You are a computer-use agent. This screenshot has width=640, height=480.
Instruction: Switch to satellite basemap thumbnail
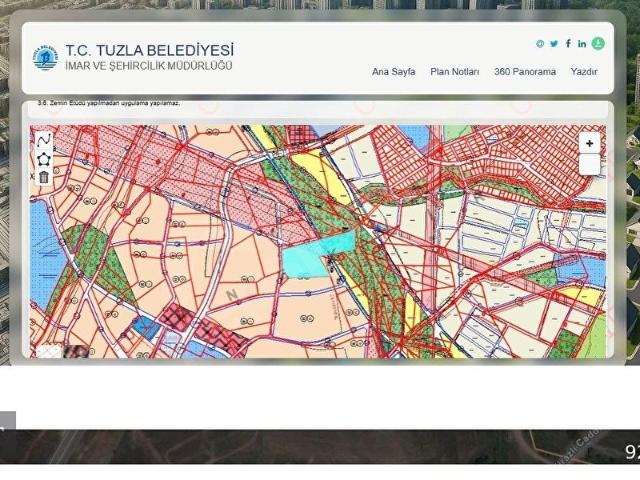tap(76, 351)
